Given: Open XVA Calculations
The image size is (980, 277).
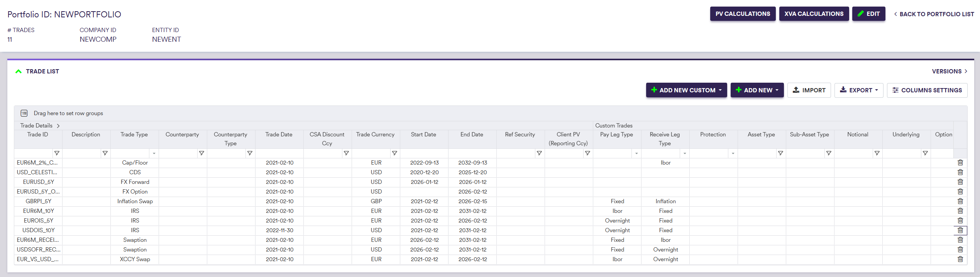Looking at the screenshot, I should click(x=814, y=14).
